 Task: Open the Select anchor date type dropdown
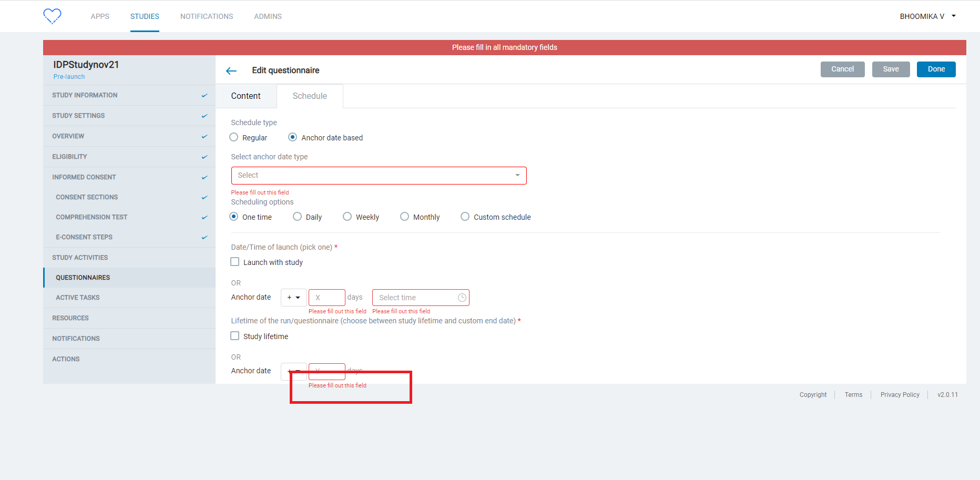tap(379, 175)
